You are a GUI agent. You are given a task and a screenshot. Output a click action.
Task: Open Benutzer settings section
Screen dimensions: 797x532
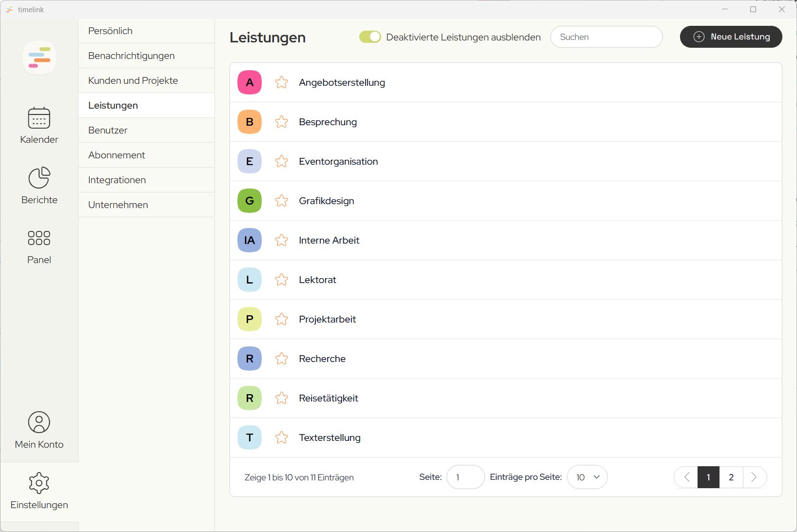coord(146,131)
